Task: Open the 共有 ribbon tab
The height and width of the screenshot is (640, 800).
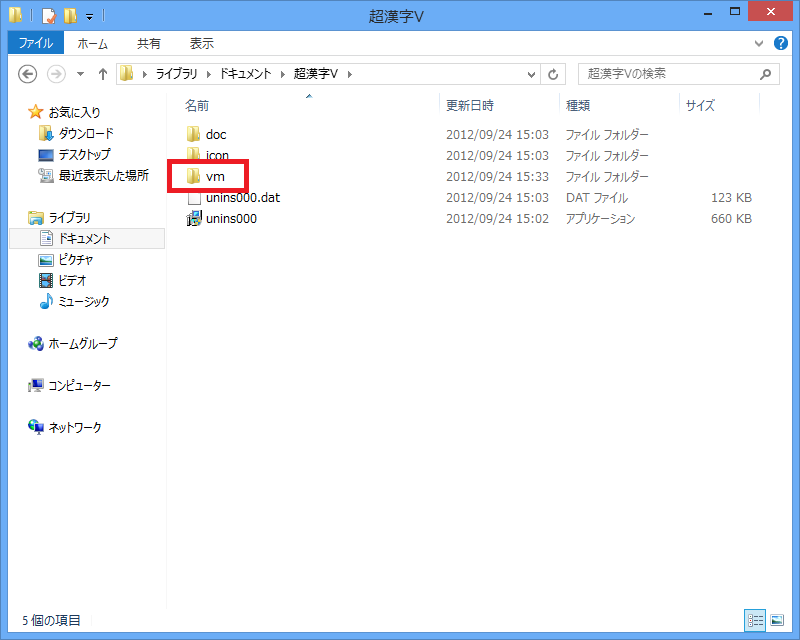Action: (149, 44)
